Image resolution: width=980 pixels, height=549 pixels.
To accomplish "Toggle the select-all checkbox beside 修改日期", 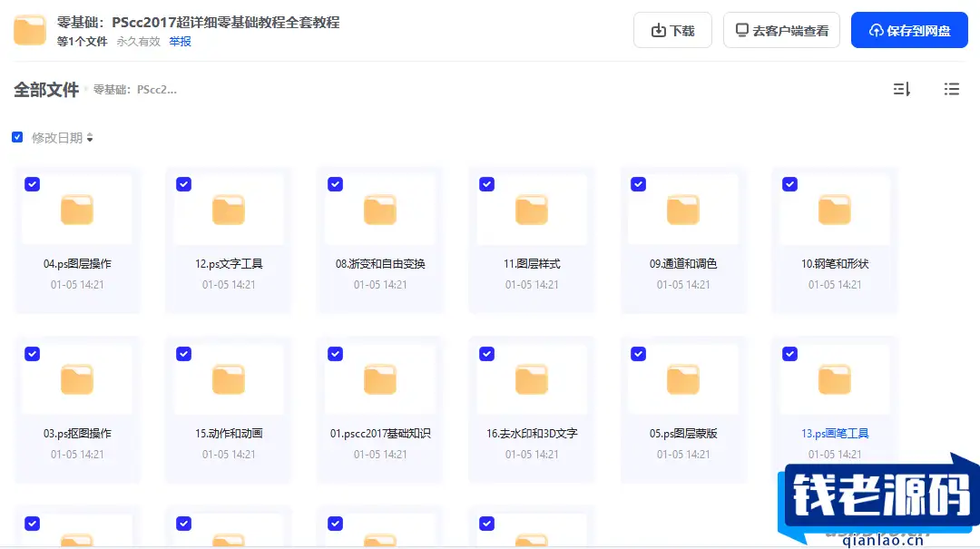I will 17,137.
